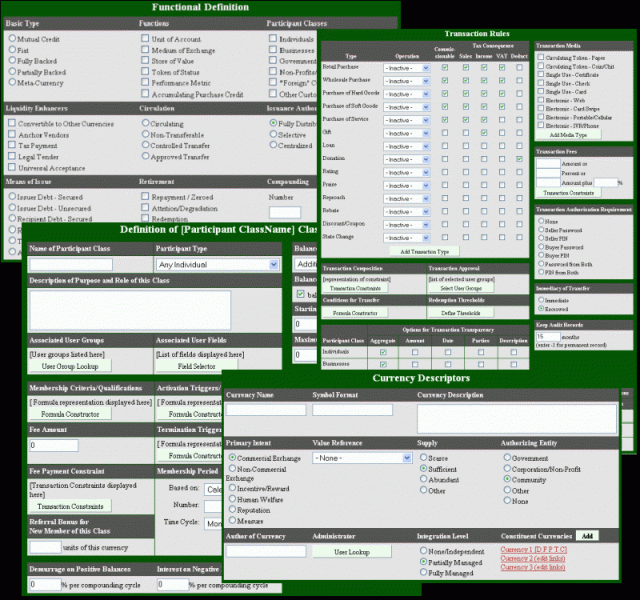This screenshot has width=640, height=600.
Task: Enable Medium of Exchange checkbox
Action: 145,49
